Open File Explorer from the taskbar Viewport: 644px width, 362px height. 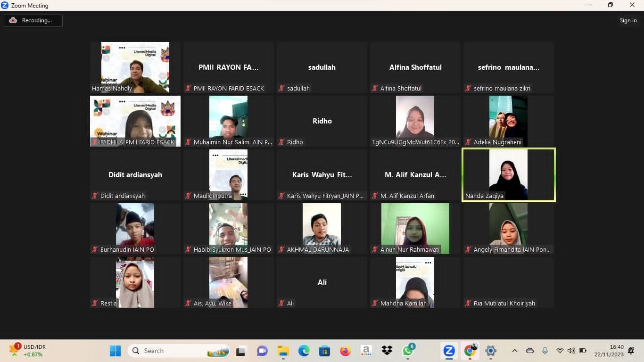(283, 351)
